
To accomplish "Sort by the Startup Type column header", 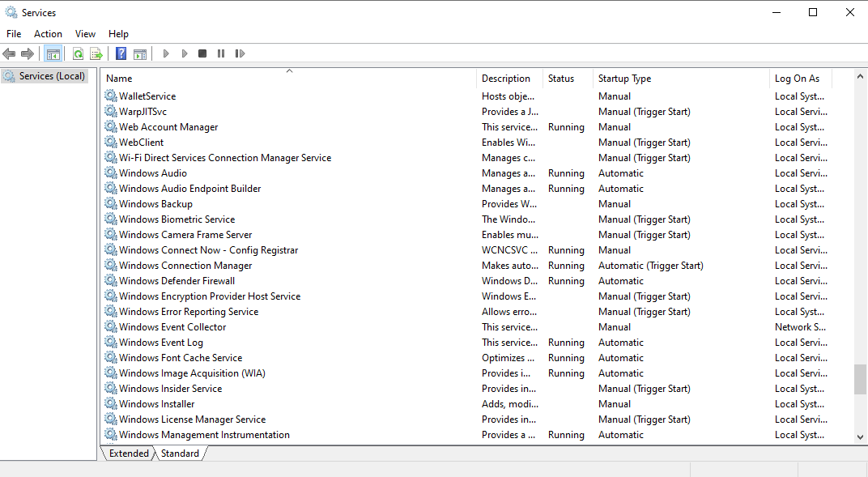I will [681, 79].
